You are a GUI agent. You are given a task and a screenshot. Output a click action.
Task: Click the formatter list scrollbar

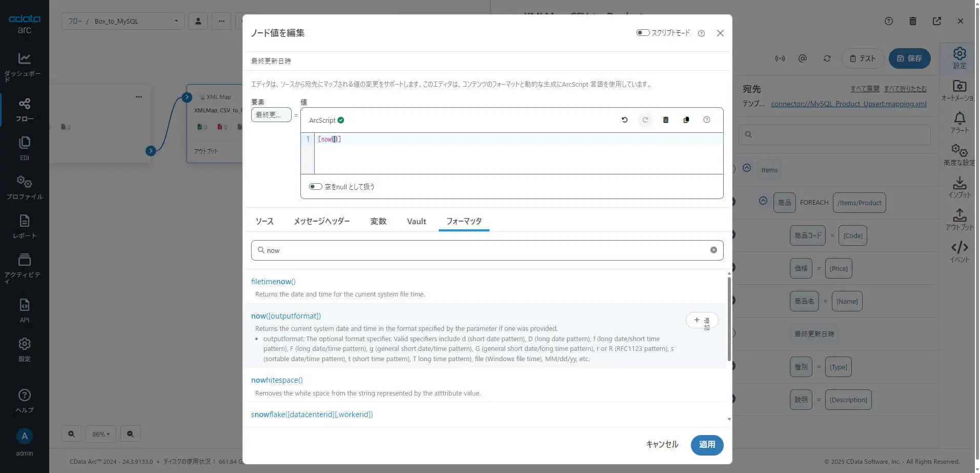(729, 319)
